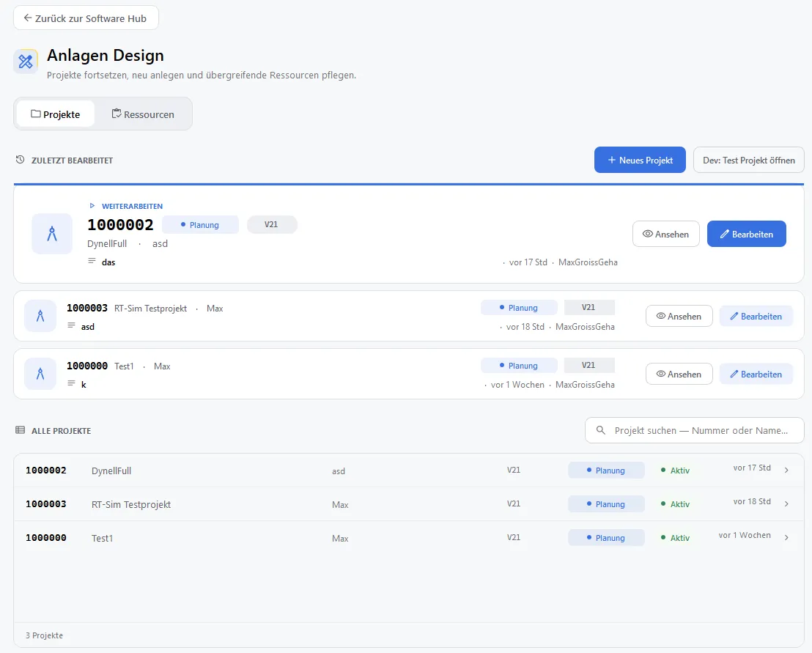
Task: Click the description lines icon beside 'k'
Action: (x=72, y=383)
